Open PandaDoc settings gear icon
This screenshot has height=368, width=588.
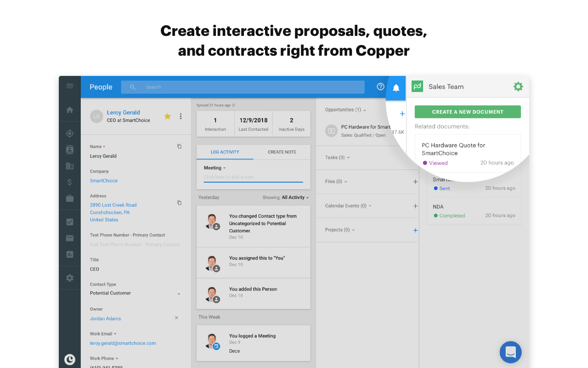518,86
